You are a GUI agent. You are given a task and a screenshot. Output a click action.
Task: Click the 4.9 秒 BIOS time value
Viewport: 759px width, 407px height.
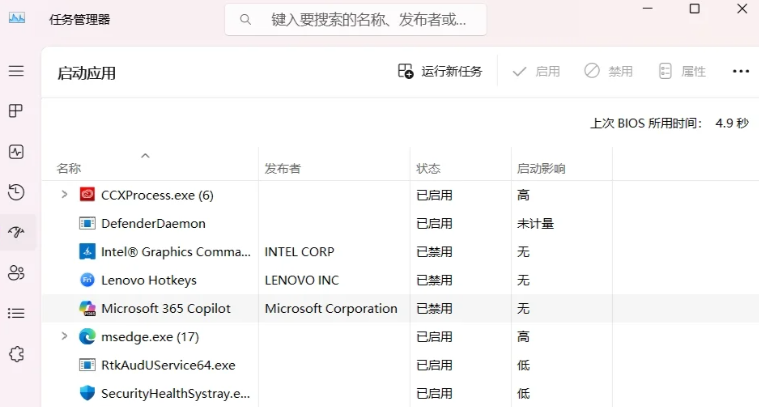732,123
